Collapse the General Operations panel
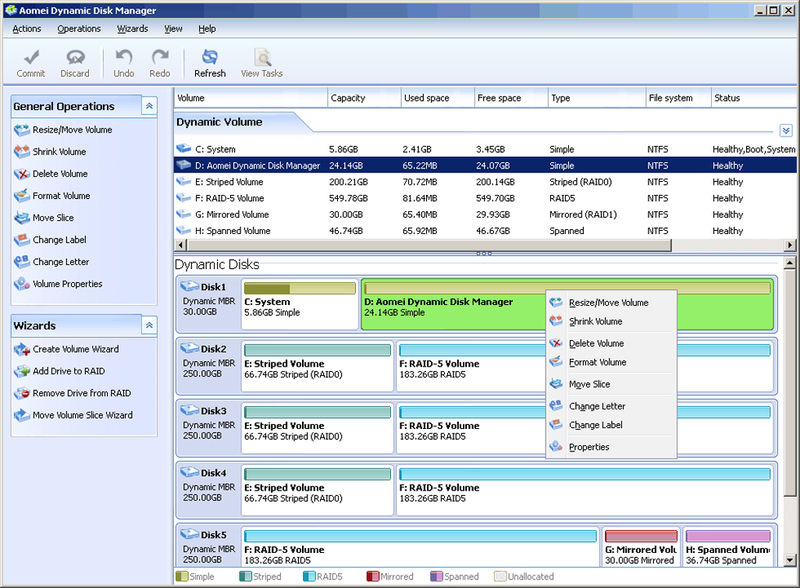 coord(149,106)
